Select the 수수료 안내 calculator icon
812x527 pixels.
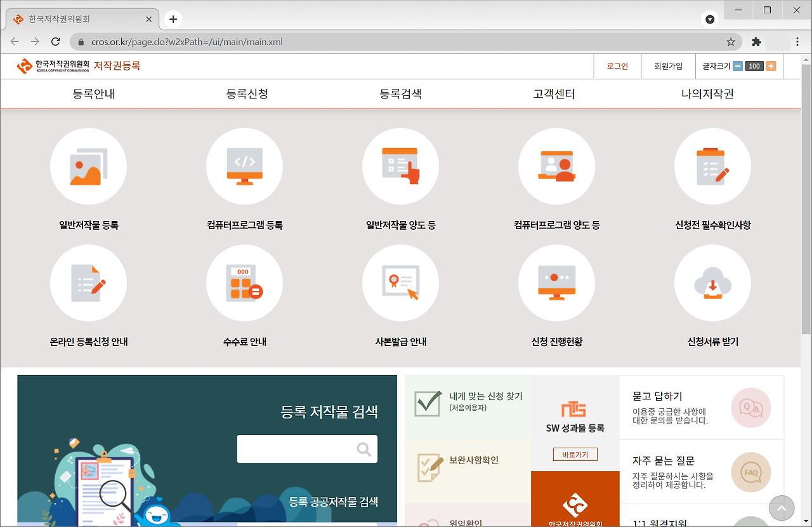point(244,283)
